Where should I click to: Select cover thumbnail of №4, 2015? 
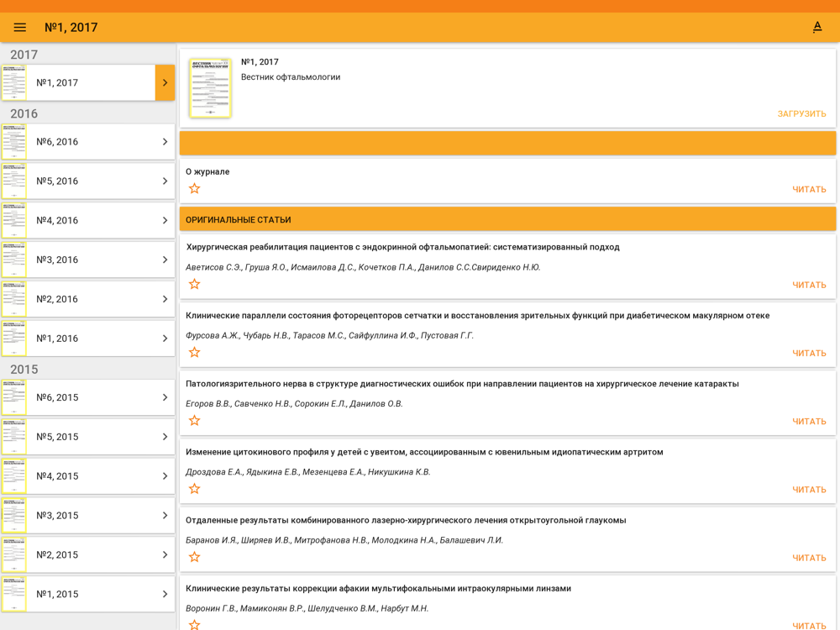(14, 475)
